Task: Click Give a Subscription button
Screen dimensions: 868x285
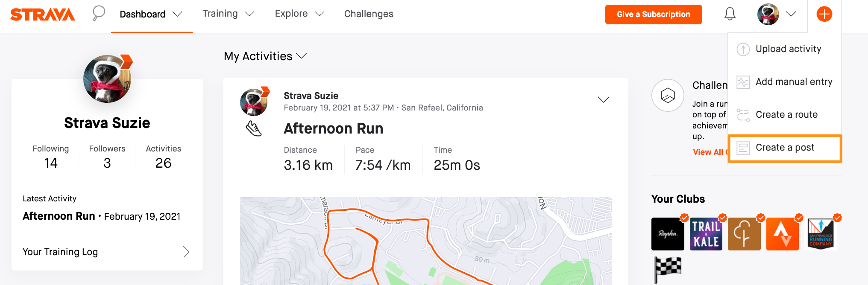Action: [x=654, y=15]
